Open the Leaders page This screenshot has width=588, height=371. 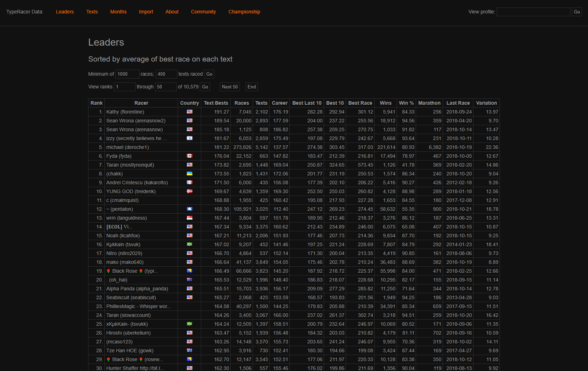[65, 12]
